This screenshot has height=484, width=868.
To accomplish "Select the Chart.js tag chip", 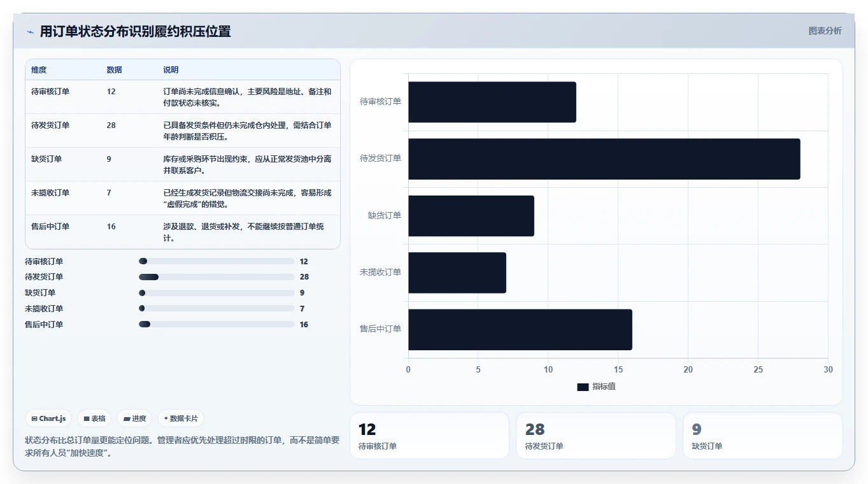I will [x=49, y=418].
